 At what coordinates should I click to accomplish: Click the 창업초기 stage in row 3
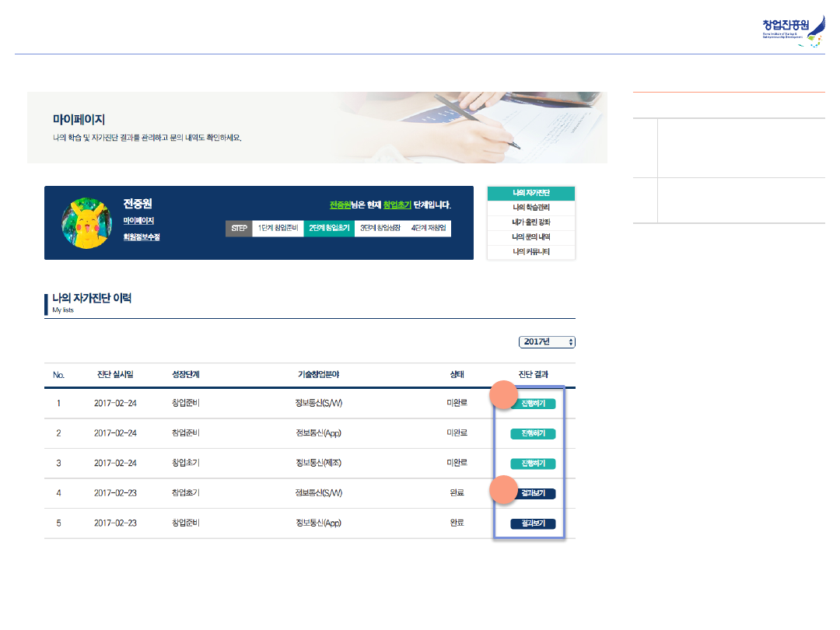point(186,463)
